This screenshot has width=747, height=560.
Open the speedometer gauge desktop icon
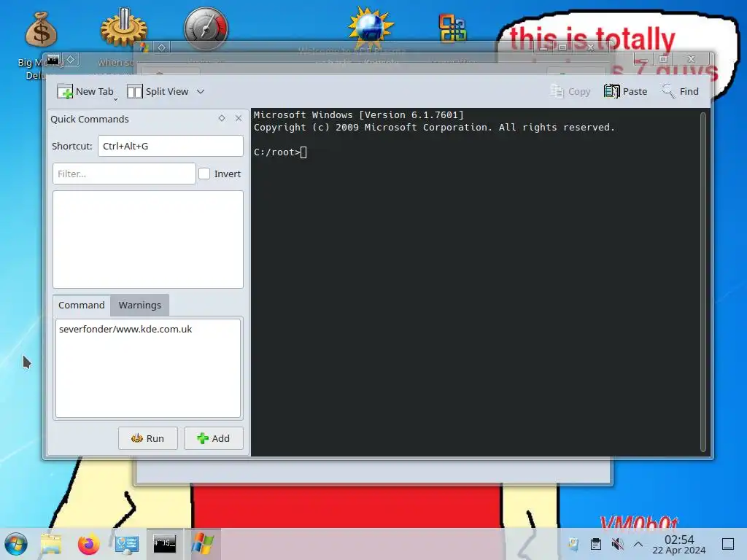click(x=206, y=28)
